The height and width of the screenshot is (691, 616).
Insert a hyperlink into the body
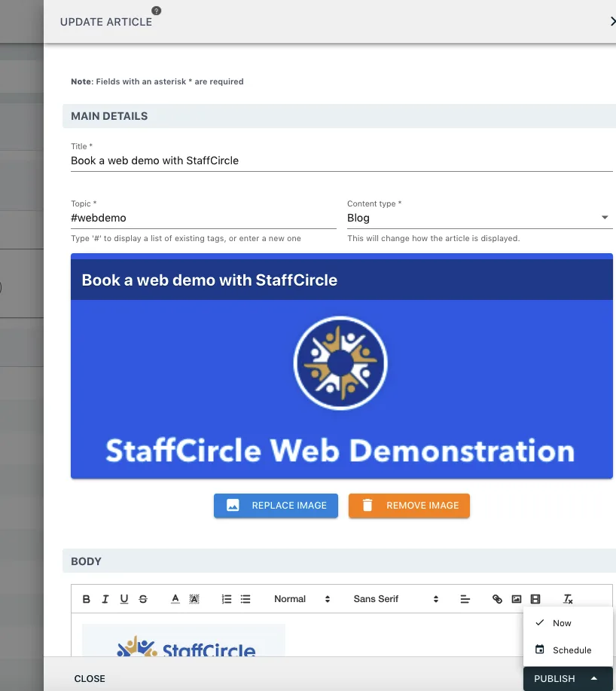tap(497, 599)
